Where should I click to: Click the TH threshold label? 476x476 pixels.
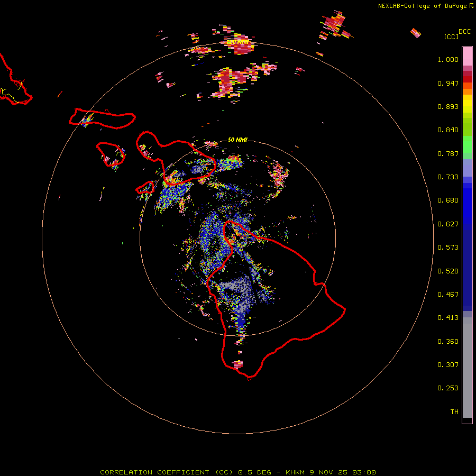point(454,412)
